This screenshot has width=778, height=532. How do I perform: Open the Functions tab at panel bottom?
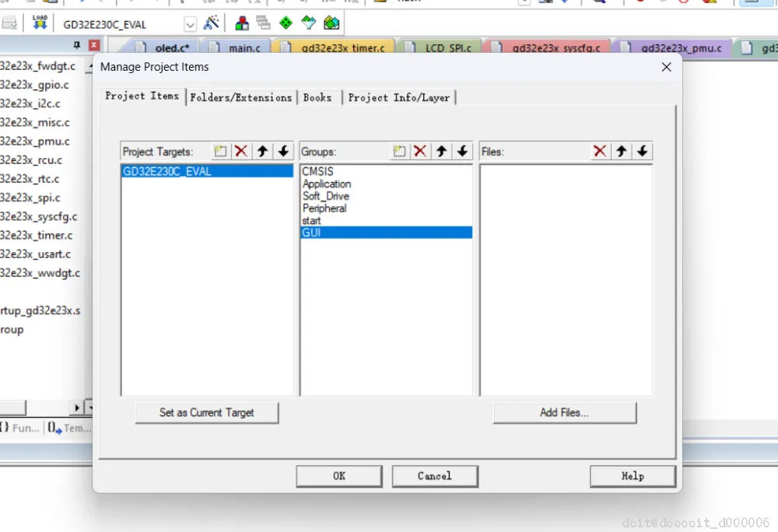20,428
